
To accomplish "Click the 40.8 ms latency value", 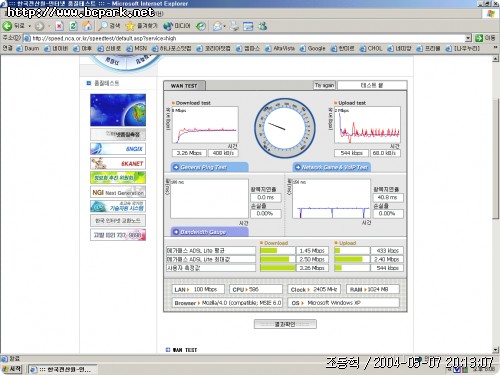I will point(387,197).
